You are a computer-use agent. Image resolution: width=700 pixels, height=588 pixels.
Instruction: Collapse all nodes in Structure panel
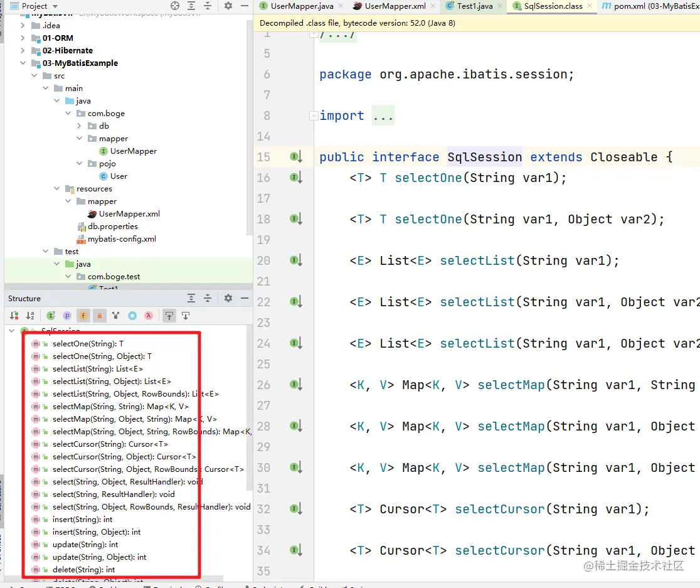pos(208,298)
